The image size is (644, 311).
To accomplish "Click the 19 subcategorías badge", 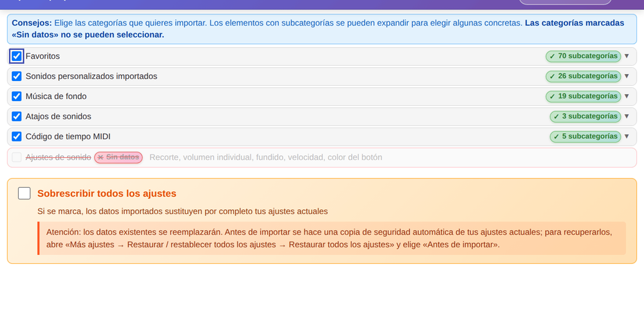I will 583,96.
